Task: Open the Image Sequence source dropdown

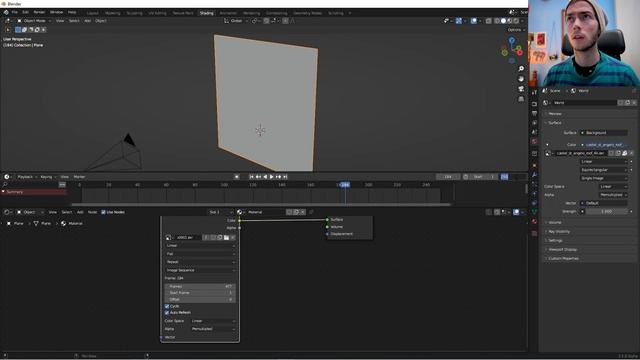Action: 200,270
